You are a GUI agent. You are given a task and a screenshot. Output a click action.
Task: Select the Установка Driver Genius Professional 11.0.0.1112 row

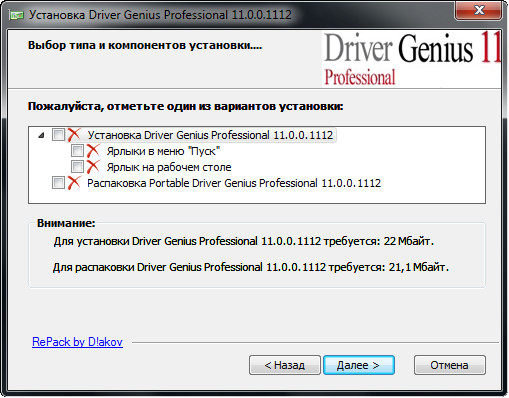click(x=210, y=135)
